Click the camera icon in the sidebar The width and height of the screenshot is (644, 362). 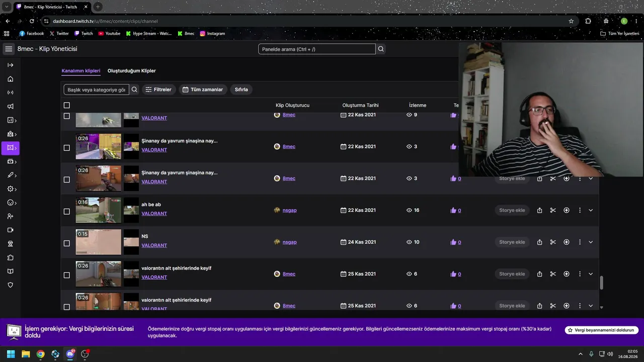(10, 230)
